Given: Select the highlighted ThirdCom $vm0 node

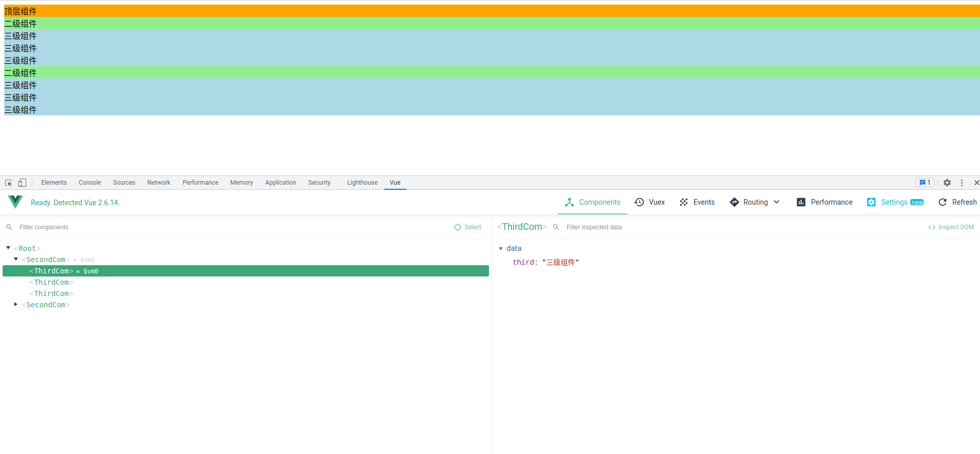Looking at the screenshot, I should [x=246, y=271].
